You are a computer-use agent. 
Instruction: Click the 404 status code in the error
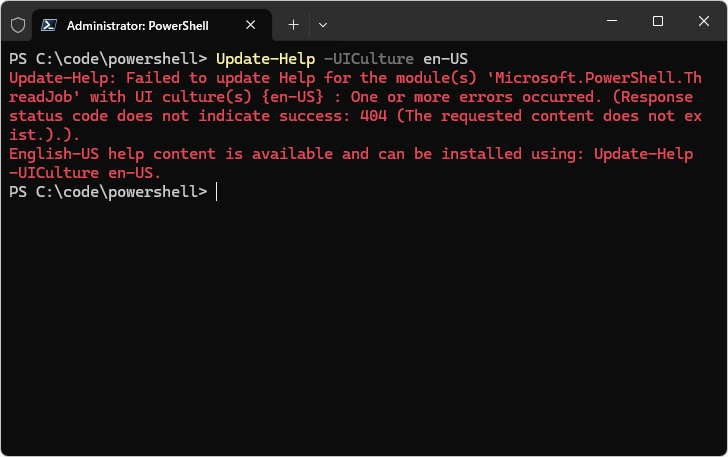(x=376, y=115)
